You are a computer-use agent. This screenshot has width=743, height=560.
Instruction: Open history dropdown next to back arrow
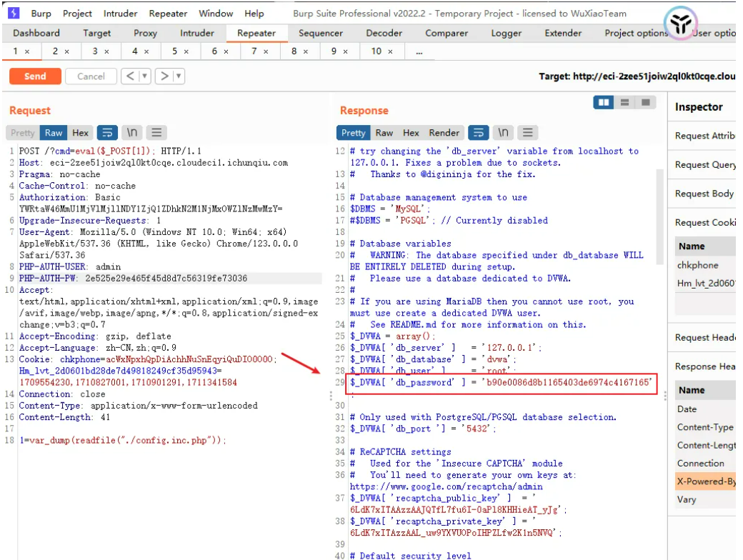tap(145, 76)
